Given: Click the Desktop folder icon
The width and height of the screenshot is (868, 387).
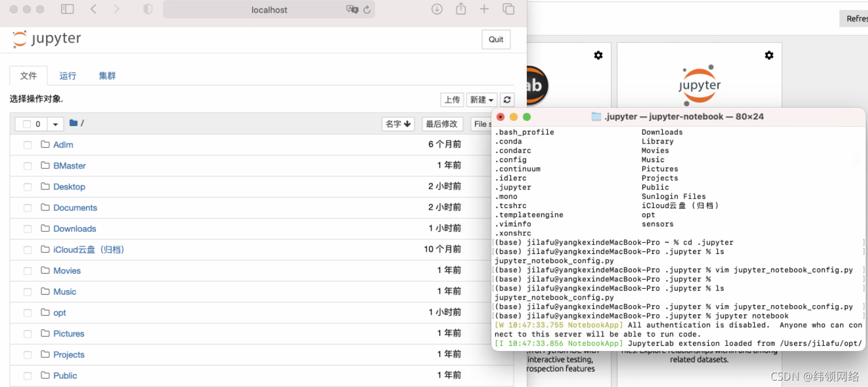Looking at the screenshot, I should (x=45, y=186).
